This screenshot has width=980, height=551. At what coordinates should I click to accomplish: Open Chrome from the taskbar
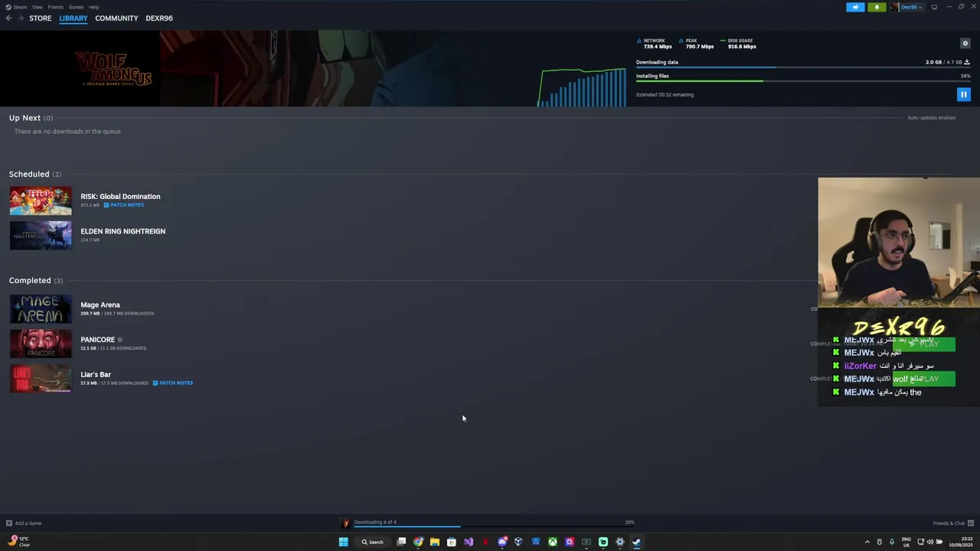(x=418, y=542)
